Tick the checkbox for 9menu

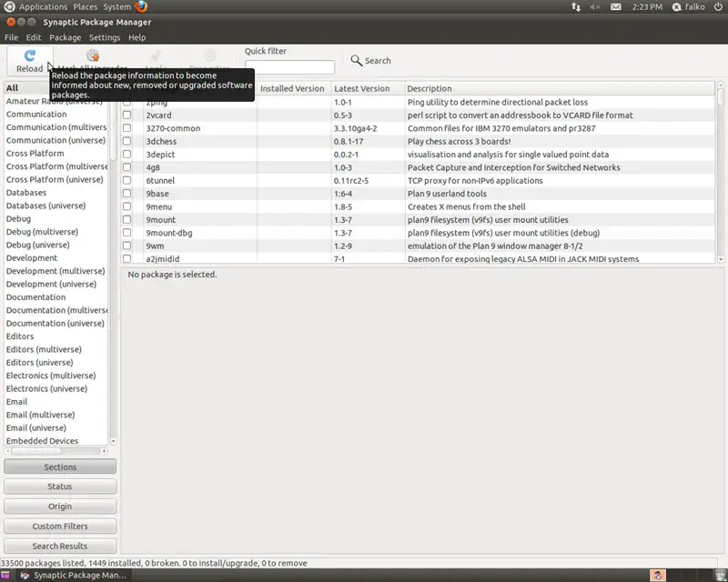(x=126, y=206)
